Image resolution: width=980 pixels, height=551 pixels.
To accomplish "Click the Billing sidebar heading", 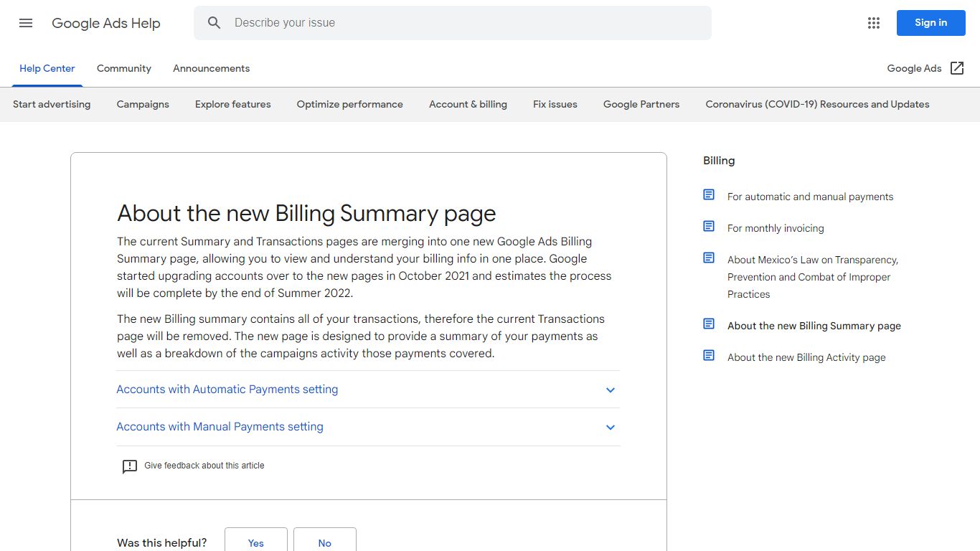I will point(719,161).
